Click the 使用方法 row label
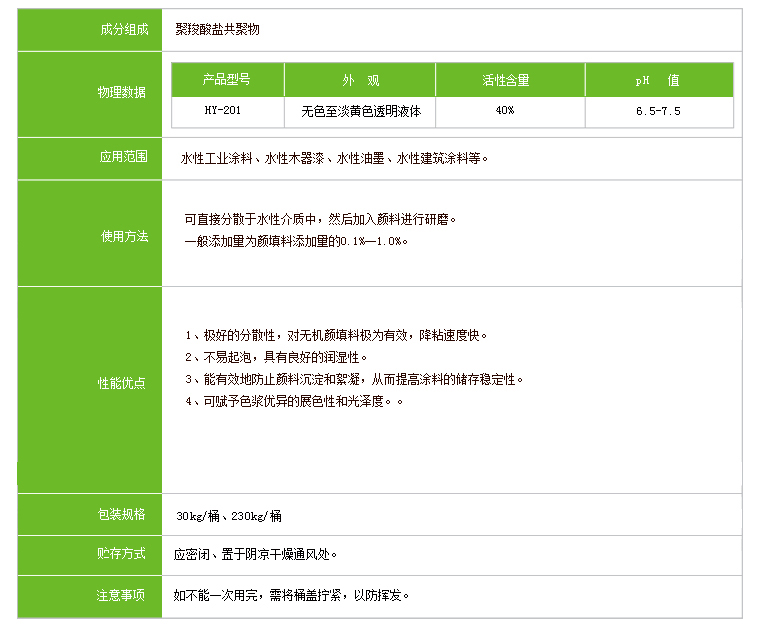The image size is (760, 637). (122, 237)
